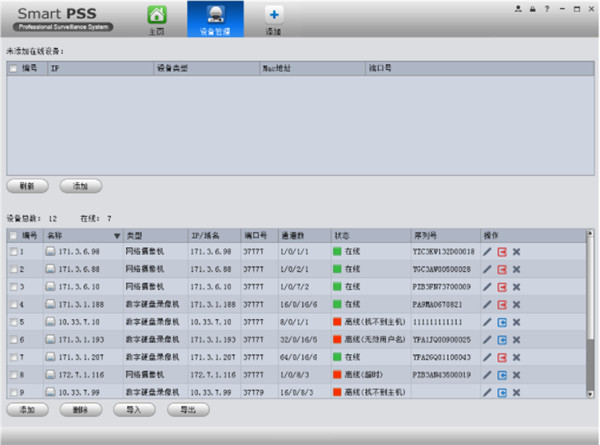Delete device 171.3.6.10 with the X icon
Image resolution: width=600 pixels, height=445 pixels.
tap(516, 287)
